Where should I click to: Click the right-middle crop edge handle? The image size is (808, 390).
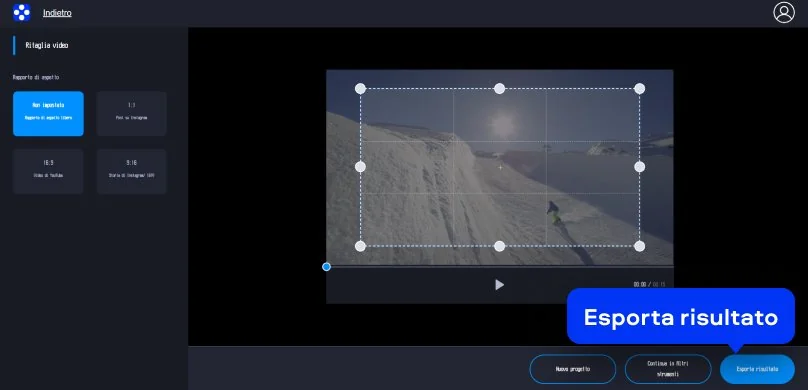point(639,167)
